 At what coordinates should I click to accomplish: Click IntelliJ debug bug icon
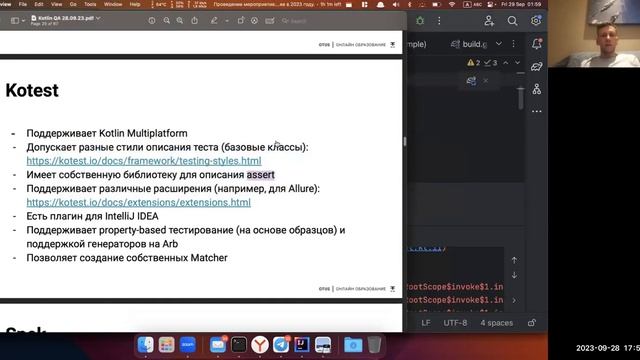[420, 20]
